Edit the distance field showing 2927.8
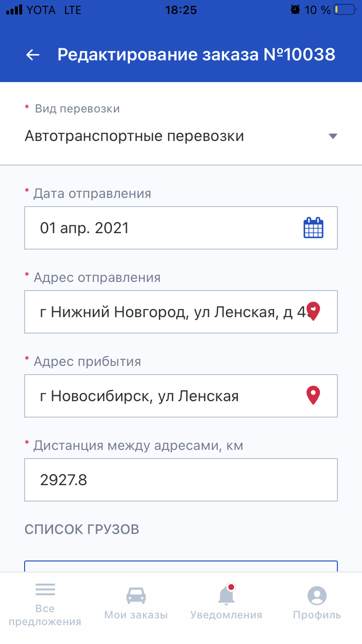 point(181,480)
